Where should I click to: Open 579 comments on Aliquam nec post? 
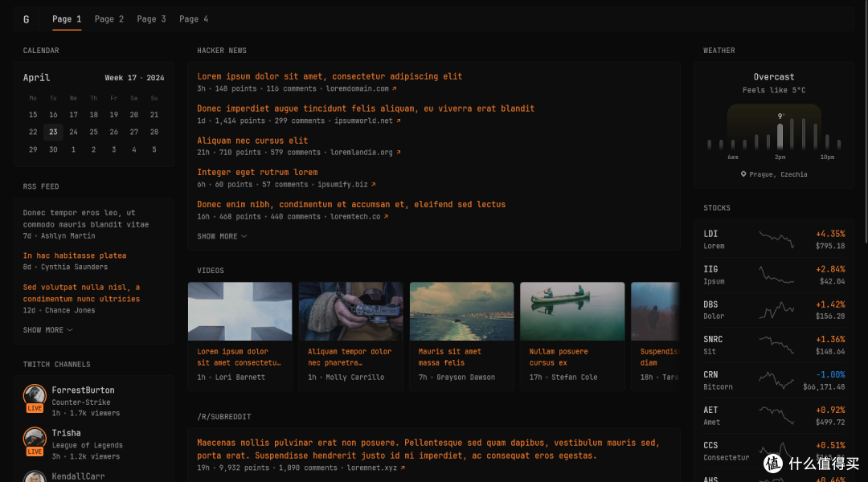coord(296,152)
